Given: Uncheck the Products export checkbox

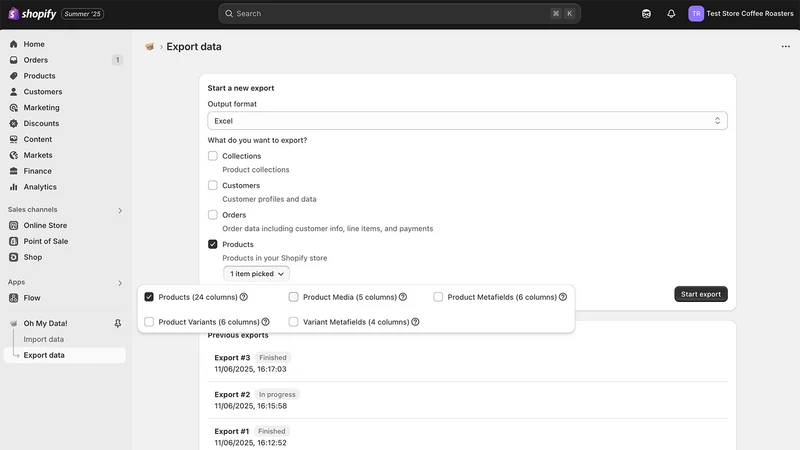Looking at the screenshot, I should coord(213,244).
